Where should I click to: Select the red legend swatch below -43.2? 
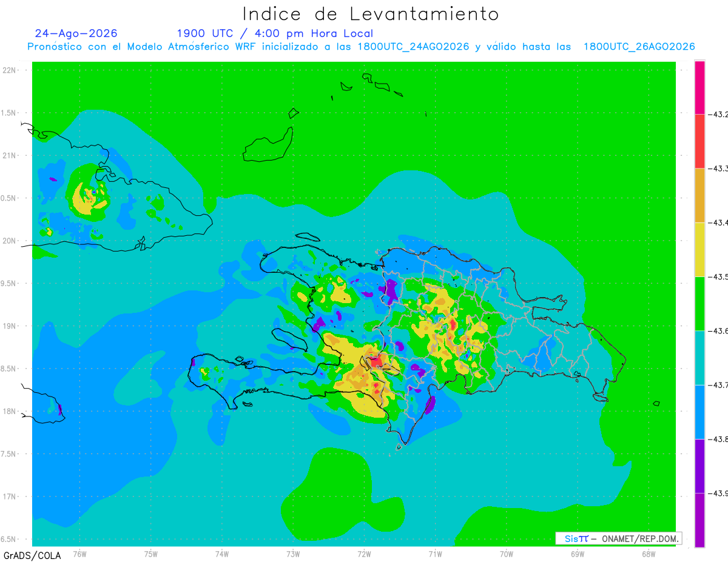[699, 141]
